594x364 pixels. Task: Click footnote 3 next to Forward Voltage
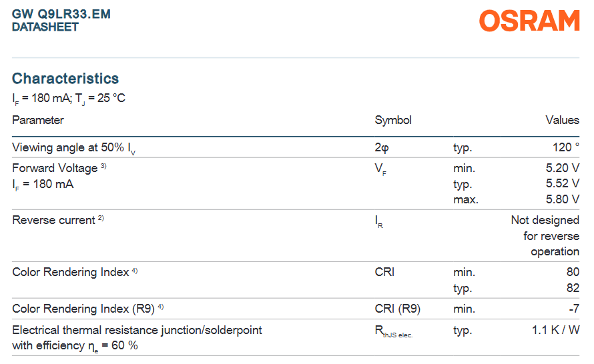103,166
